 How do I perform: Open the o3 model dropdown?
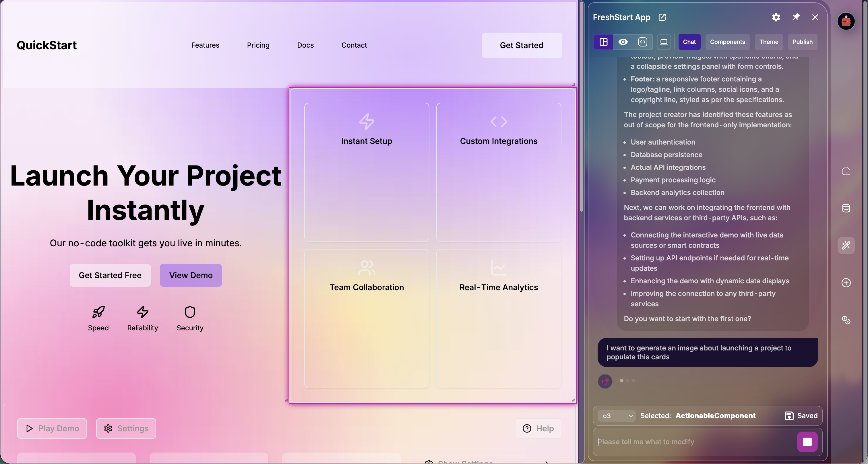[617, 416]
